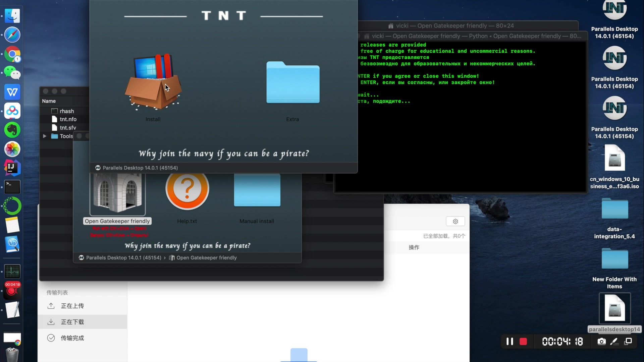Take a screenshot with the camera icon

[x=602, y=341]
